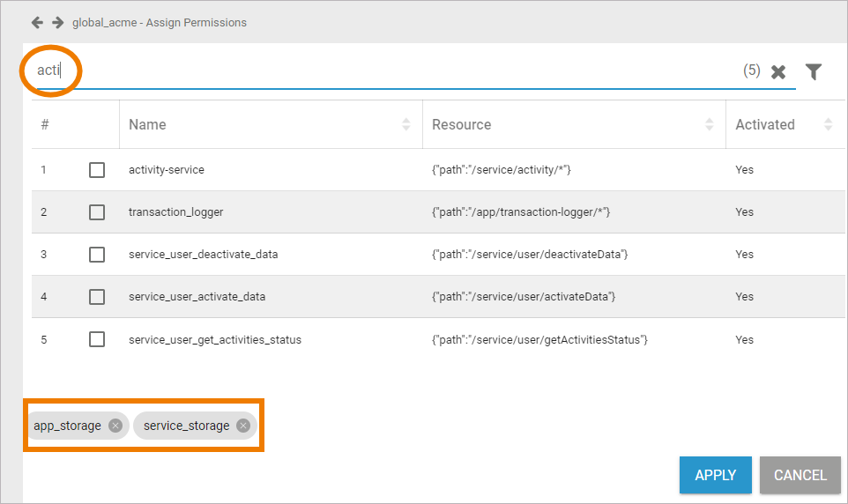Sort by the Activated column arrows
The width and height of the screenshot is (848, 504).
[828, 124]
